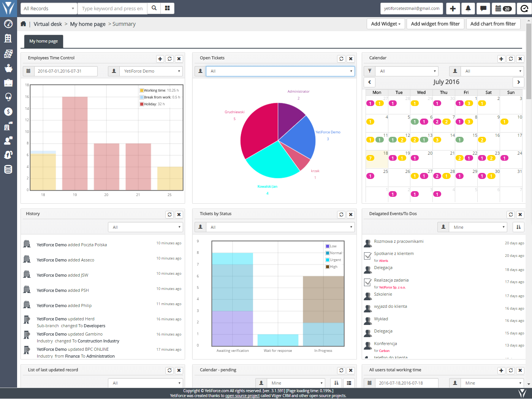
Task: Open the open source project link
Action: [242, 396]
